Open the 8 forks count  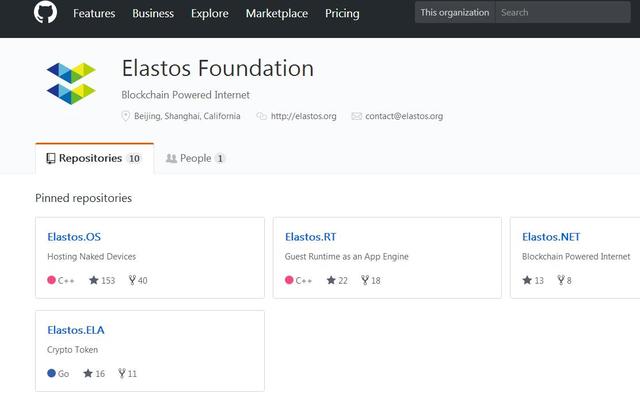569,280
